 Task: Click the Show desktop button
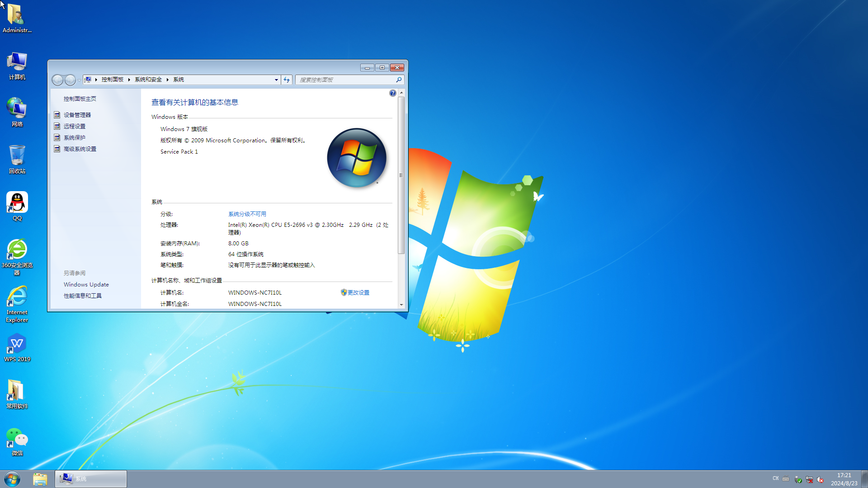point(864,479)
